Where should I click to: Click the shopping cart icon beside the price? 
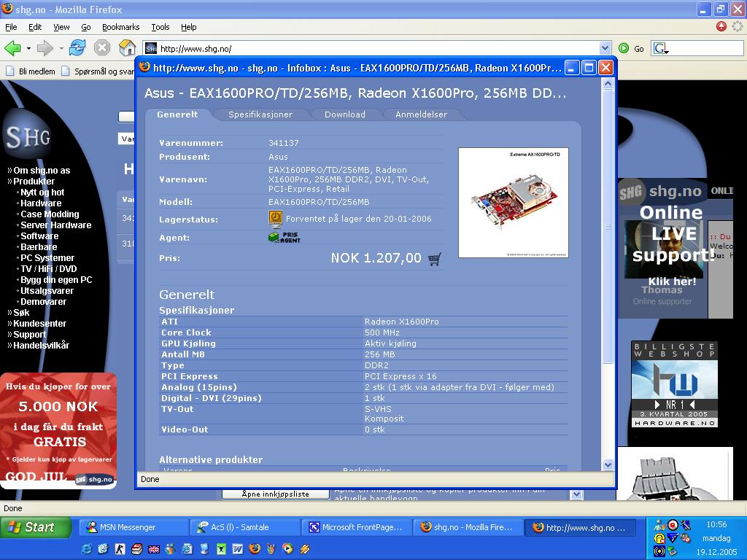tap(435, 259)
